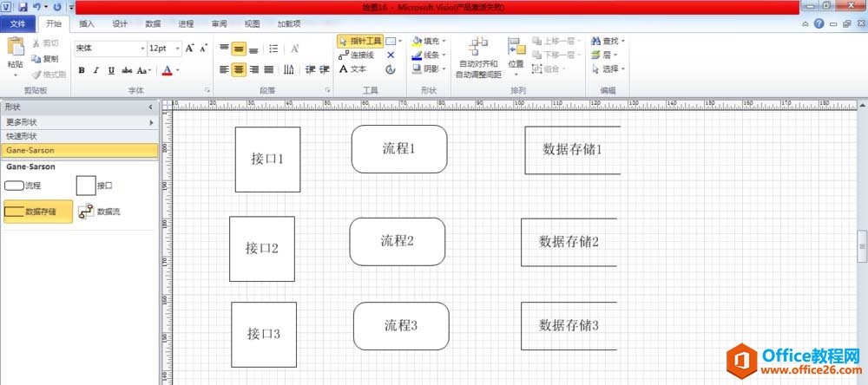Viewport: 868px width, 385px height.
Task: Open the Layers (层) dropdown
Action: pyautogui.click(x=603, y=55)
